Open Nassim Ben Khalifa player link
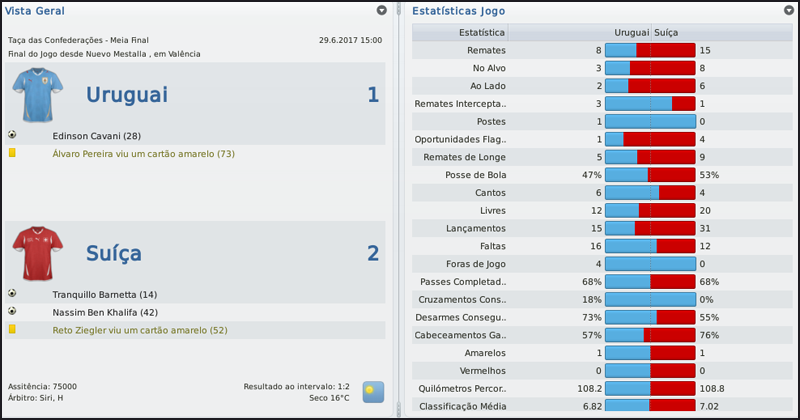800x420 pixels. click(x=106, y=311)
